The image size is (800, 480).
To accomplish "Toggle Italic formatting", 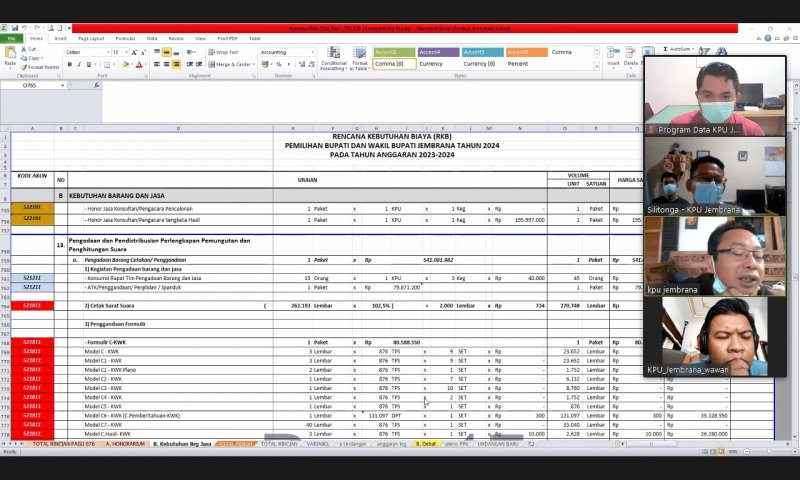I will (78, 64).
